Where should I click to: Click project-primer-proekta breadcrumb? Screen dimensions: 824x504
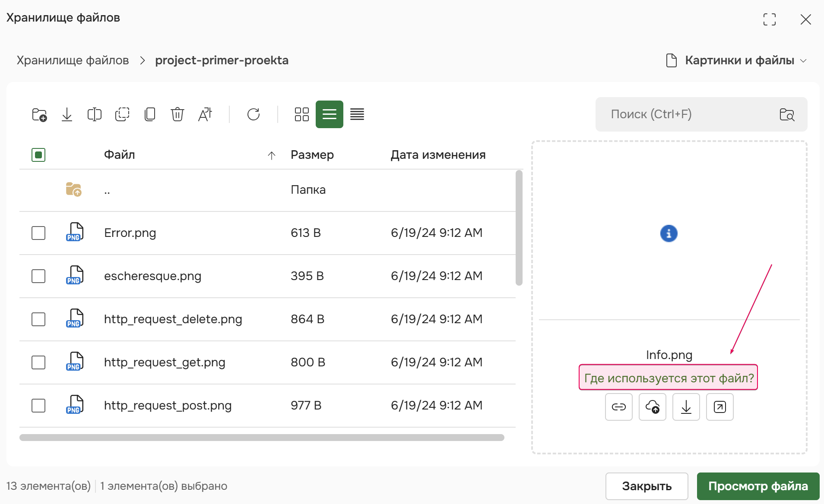coord(222,60)
